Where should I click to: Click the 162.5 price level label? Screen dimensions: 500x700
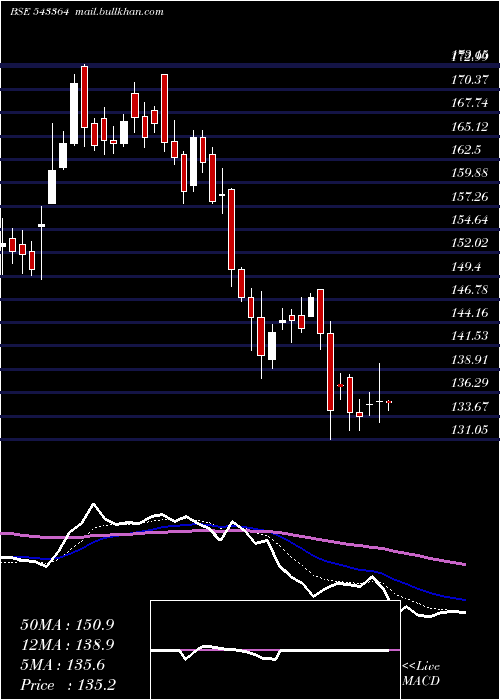[467, 150]
